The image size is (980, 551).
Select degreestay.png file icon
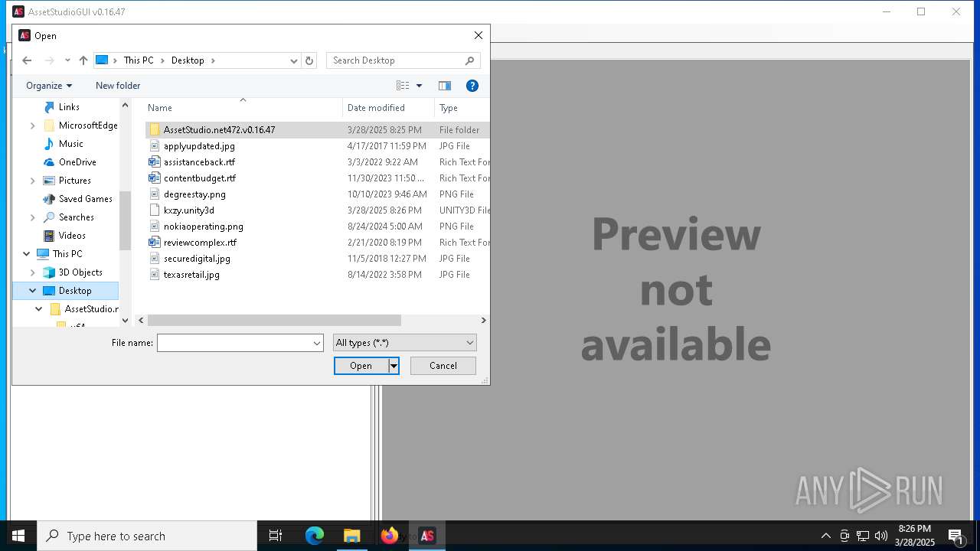[x=155, y=194]
